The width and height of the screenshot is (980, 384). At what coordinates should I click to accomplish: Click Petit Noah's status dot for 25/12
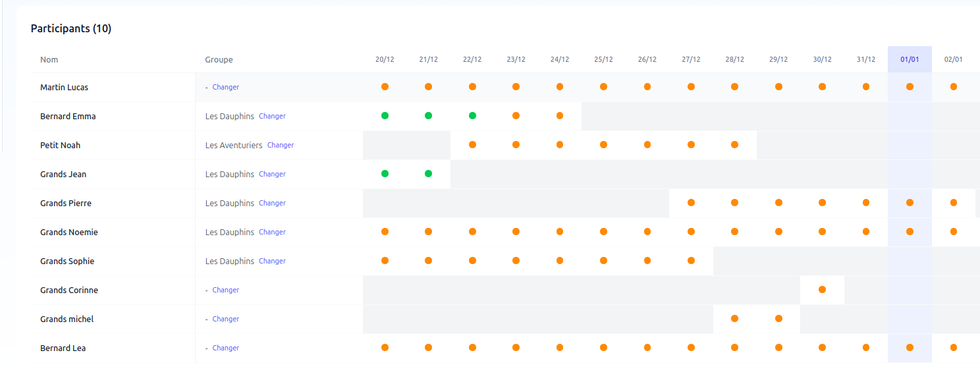[603, 145]
